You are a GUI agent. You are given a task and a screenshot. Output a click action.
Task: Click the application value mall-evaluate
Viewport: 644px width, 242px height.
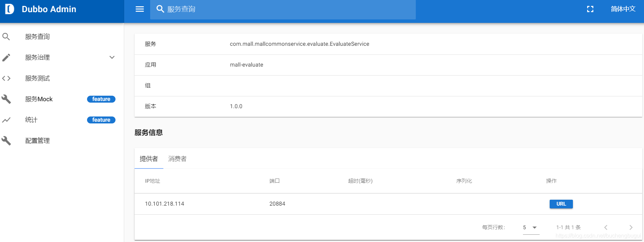(247, 65)
